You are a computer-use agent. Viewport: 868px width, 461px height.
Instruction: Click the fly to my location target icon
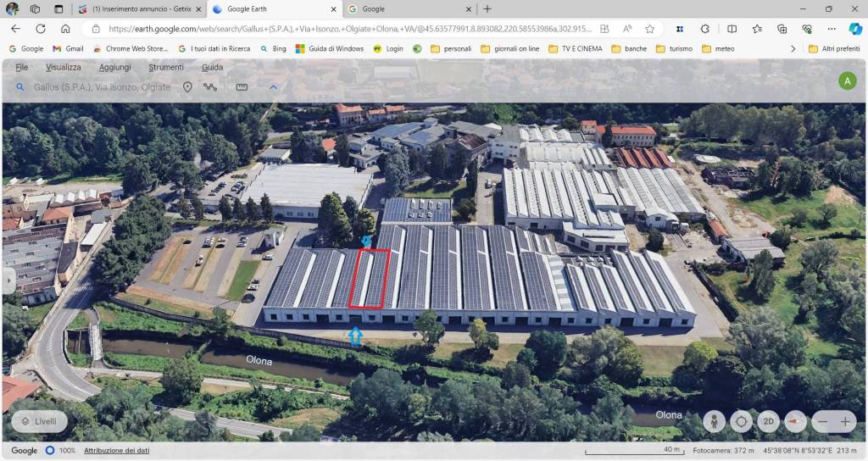[742, 421]
